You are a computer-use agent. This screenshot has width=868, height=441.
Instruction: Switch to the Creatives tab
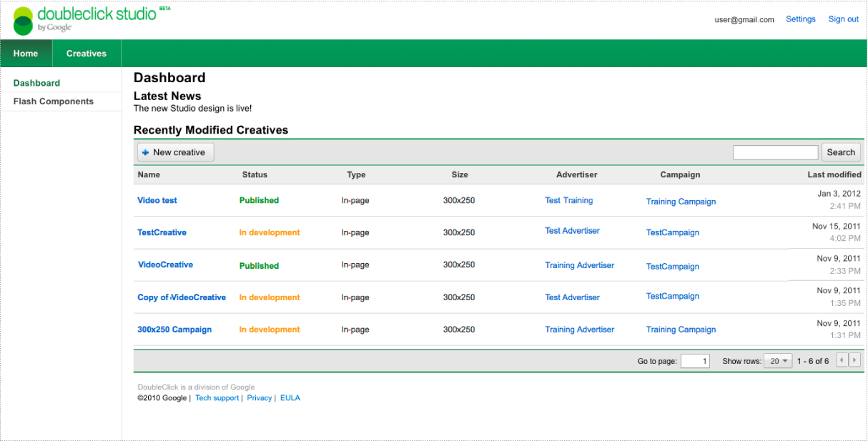click(86, 54)
